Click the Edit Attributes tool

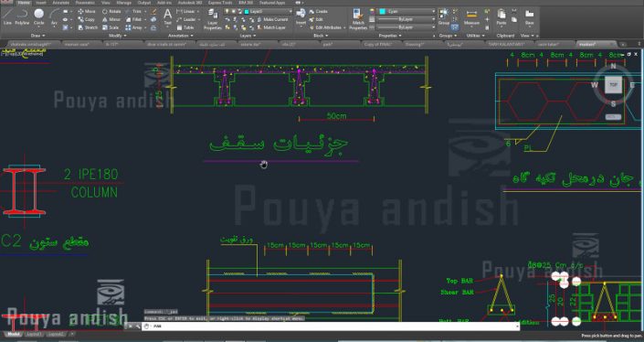(327, 27)
